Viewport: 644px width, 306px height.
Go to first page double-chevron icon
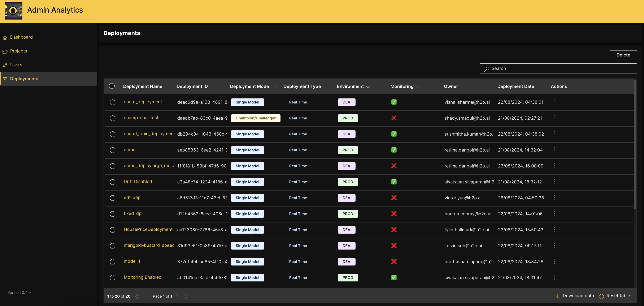click(x=138, y=296)
